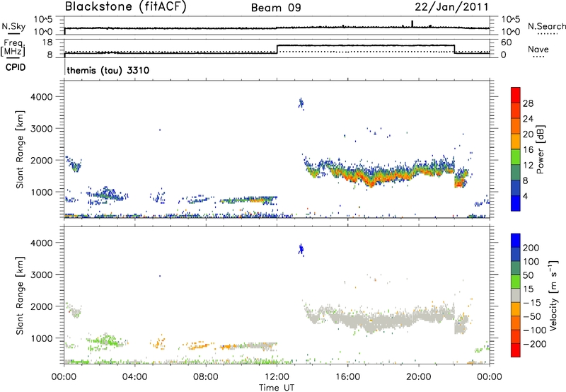Select the Beam 09 heading
The height and width of the screenshot is (392, 566).
276,8
